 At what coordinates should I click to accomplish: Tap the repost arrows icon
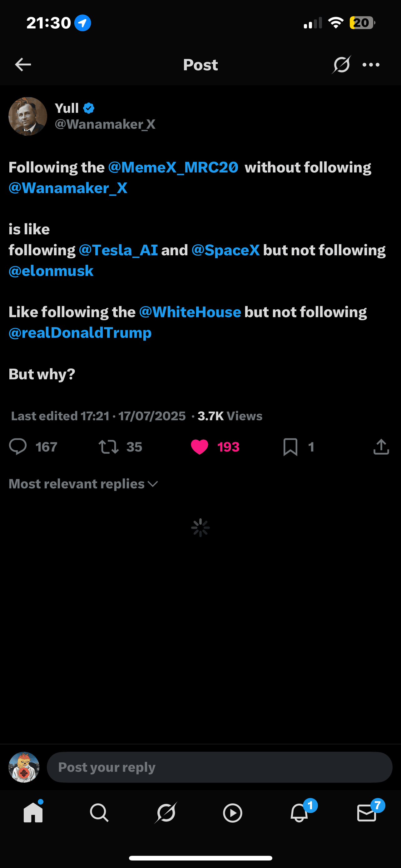point(108,447)
